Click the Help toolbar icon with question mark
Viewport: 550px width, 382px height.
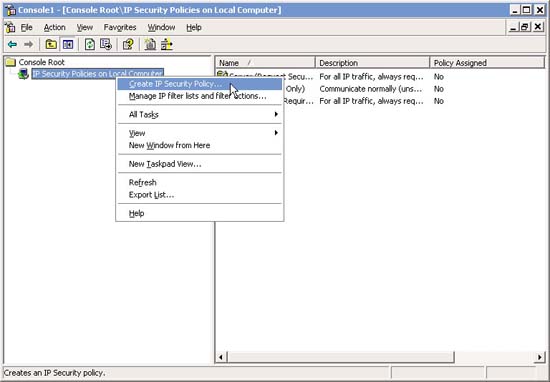tap(128, 45)
